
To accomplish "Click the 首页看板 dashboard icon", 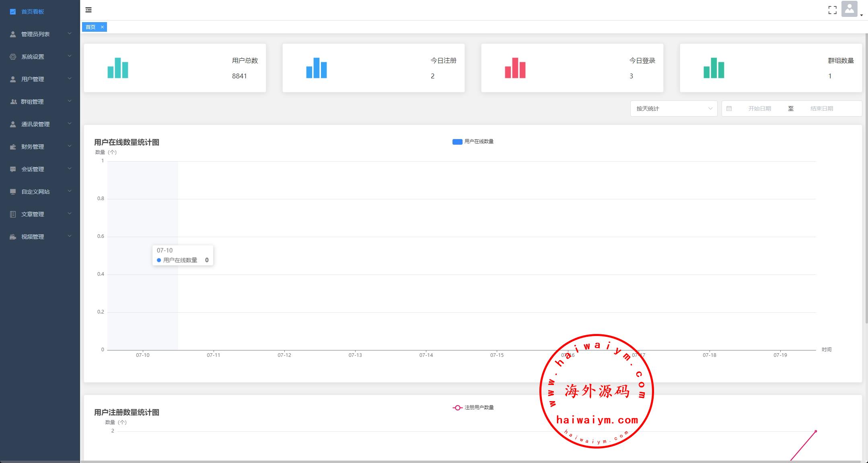I will [13, 12].
